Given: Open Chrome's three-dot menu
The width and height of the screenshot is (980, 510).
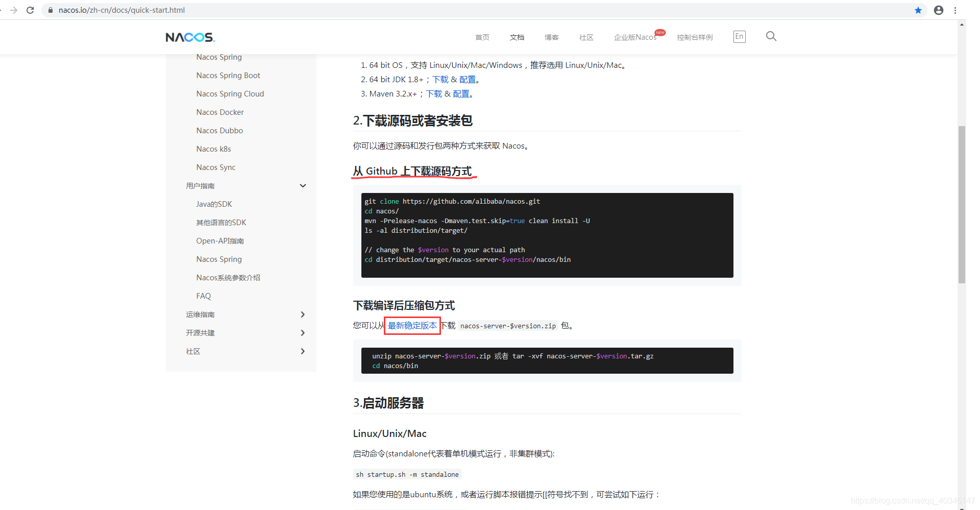Looking at the screenshot, I should (x=955, y=10).
